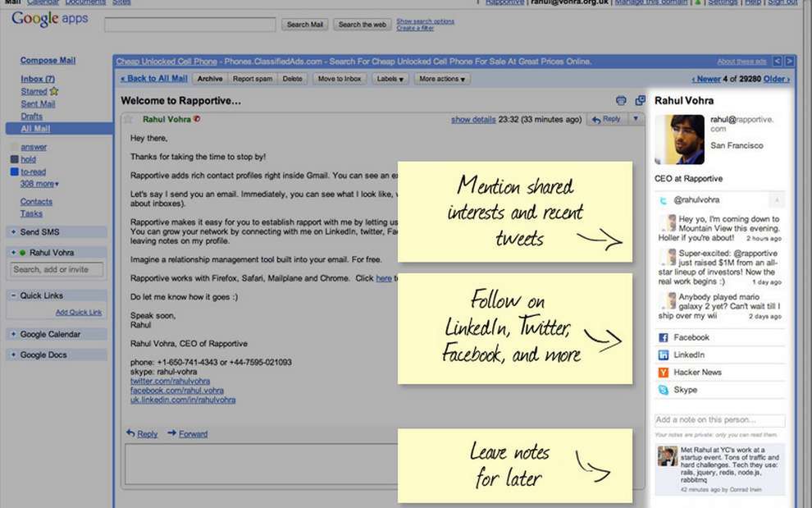This screenshot has width=812, height=508.
Task: Collapse the Quick Links section
Action: pyautogui.click(x=13, y=295)
